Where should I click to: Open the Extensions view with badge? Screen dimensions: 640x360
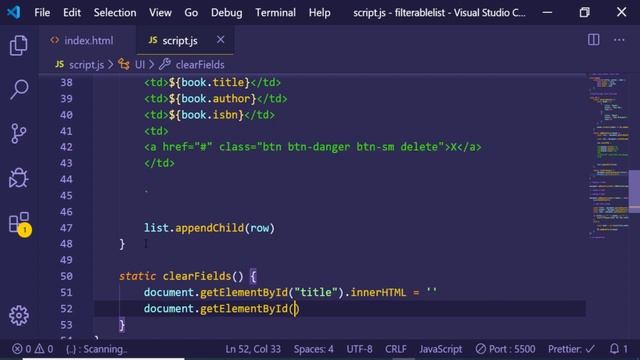tap(20, 224)
